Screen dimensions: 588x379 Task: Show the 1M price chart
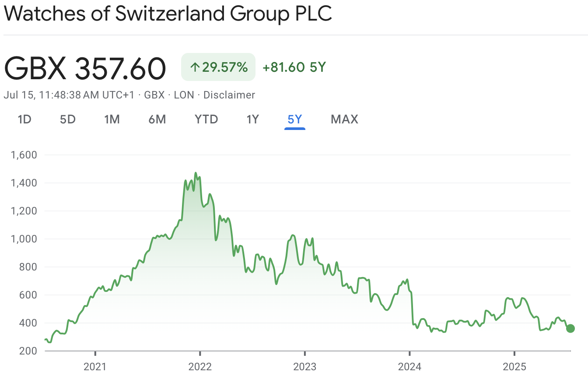pyautogui.click(x=112, y=119)
